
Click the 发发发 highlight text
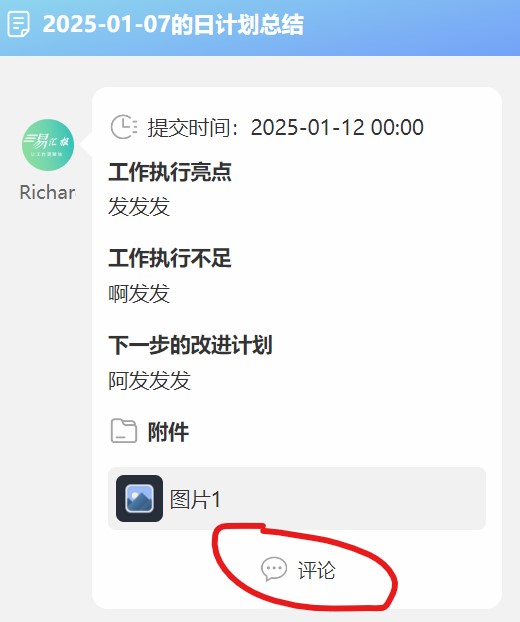coord(139,206)
